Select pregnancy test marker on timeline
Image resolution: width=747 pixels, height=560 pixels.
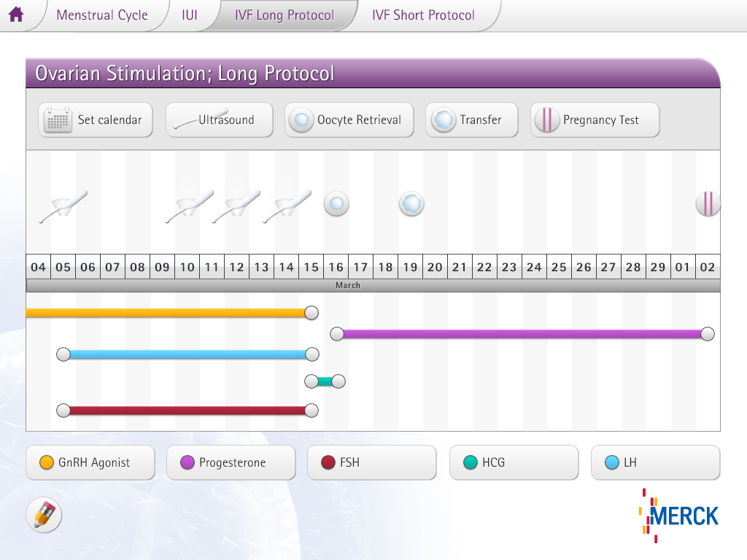(708, 204)
